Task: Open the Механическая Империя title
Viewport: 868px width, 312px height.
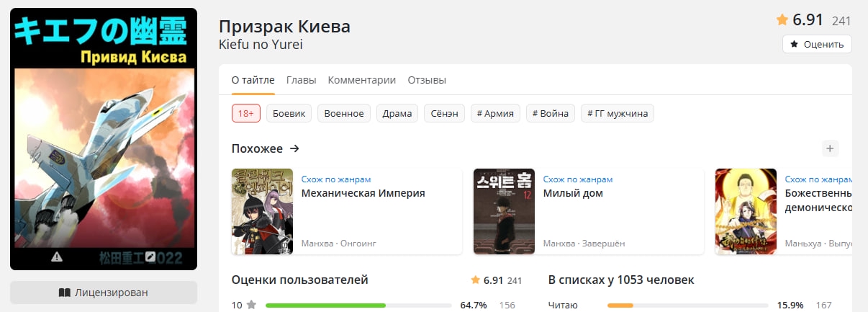Action: (x=363, y=193)
